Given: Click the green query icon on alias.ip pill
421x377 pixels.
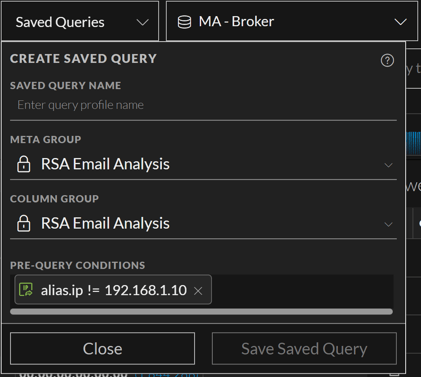Looking at the screenshot, I should [26, 290].
